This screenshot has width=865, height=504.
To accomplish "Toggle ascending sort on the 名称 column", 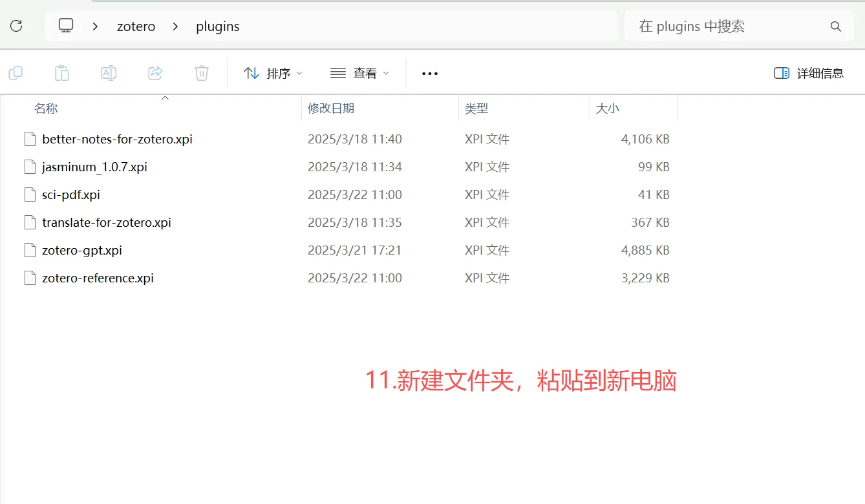I will pyautogui.click(x=165, y=97).
